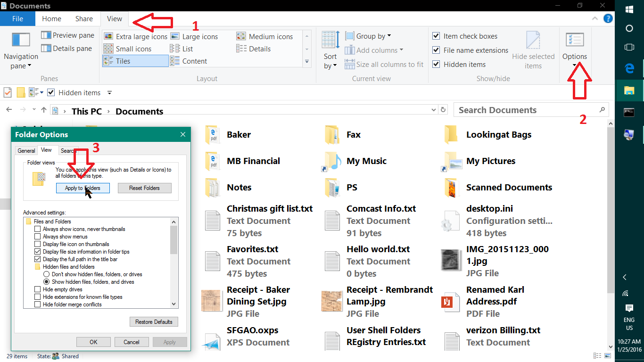Image resolution: width=644 pixels, height=362 pixels.
Task: Enable Always show icons, never thumbnails
Action: click(x=37, y=229)
